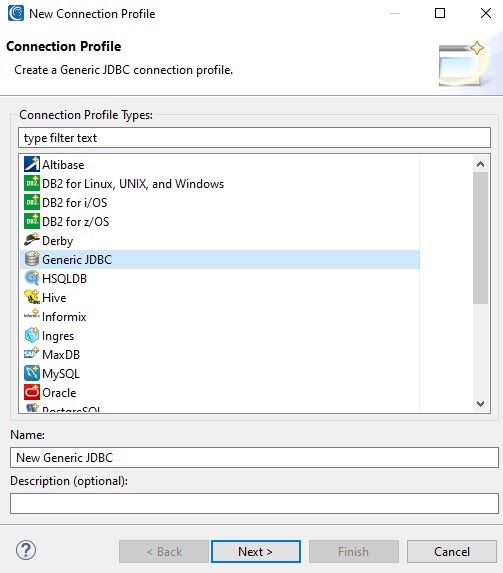Choose DB2 for Linux, UNIX, and Windows
503x573 pixels.
pyautogui.click(x=133, y=183)
